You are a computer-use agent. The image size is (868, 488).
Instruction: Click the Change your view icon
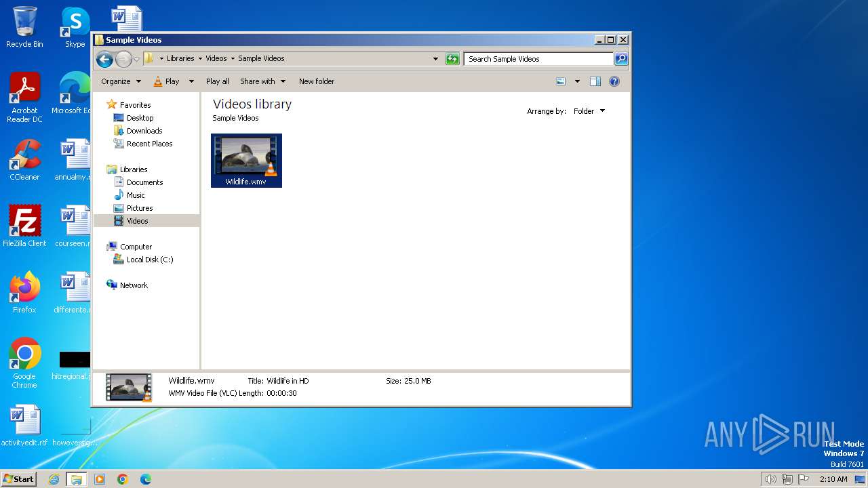tap(561, 81)
